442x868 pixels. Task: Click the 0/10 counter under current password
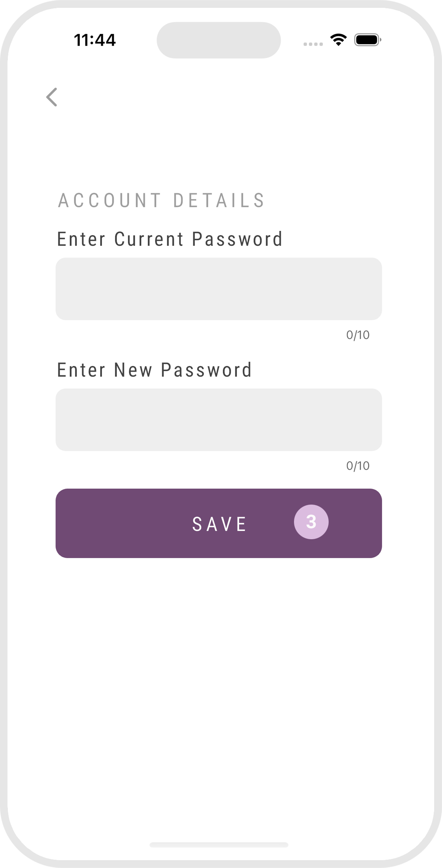tap(357, 335)
